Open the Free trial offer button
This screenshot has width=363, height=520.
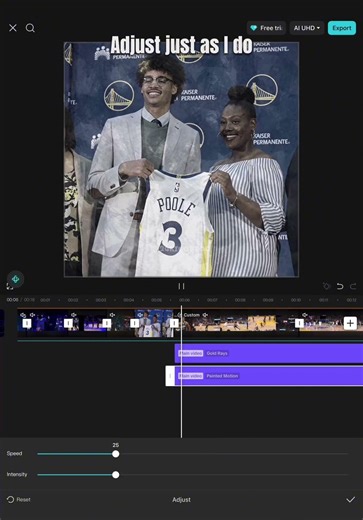[x=266, y=28]
